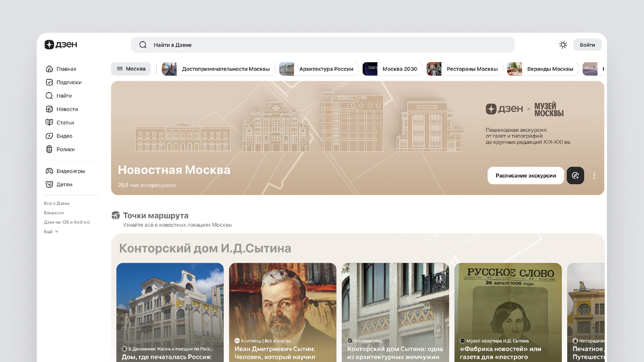Click '25,5 тыс интересуются' text
The height and width of the screenshot is (362, 644).
(x=147, y=185)
